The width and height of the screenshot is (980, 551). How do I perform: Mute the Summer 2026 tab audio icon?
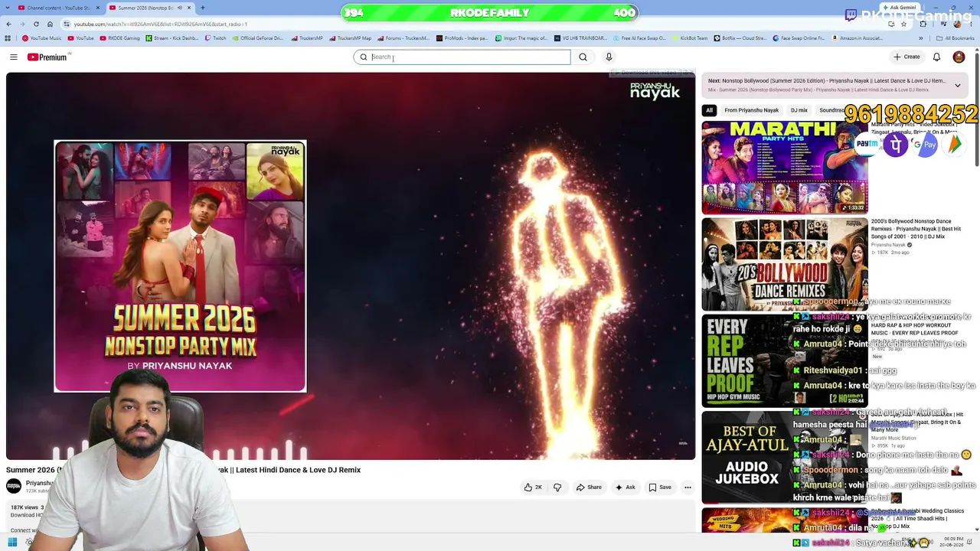pos(180,8)
